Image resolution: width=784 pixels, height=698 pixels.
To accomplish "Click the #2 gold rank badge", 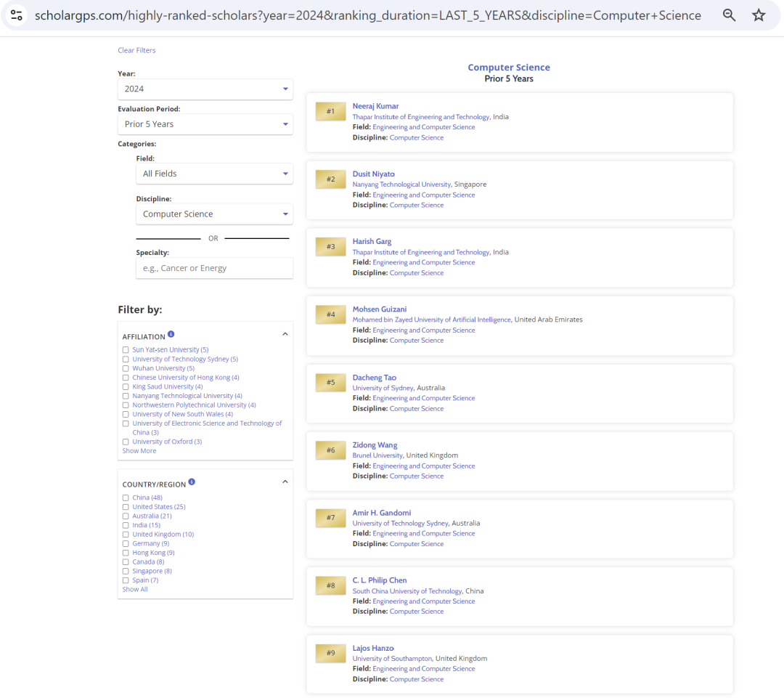I will coord(330,179).
